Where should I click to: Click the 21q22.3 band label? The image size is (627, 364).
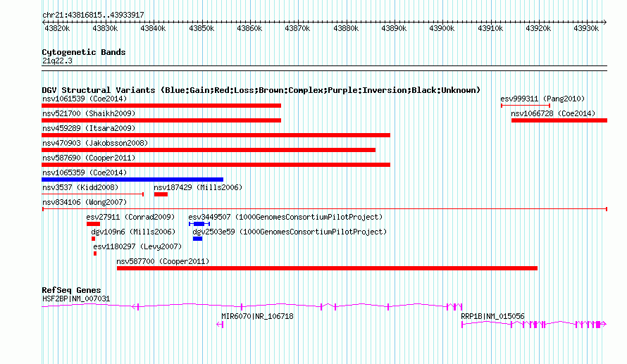click(x=57, y=61)
